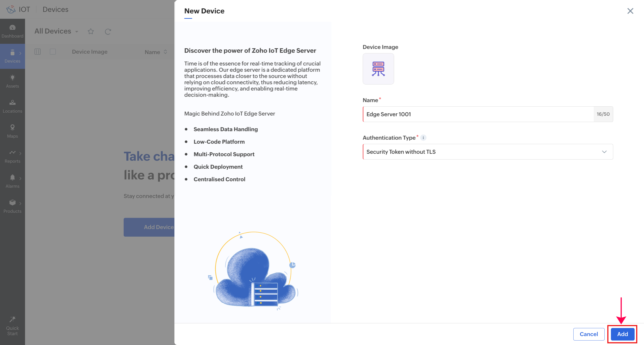The image size is (644, 345).
Task: Open the Authentication Type dropdown
Action: 488,152
